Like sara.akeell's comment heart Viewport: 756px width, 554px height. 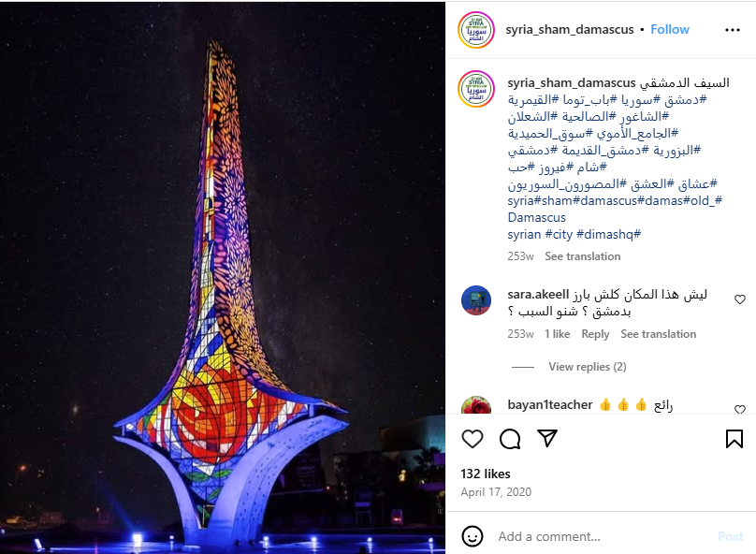tap(739, 299)
